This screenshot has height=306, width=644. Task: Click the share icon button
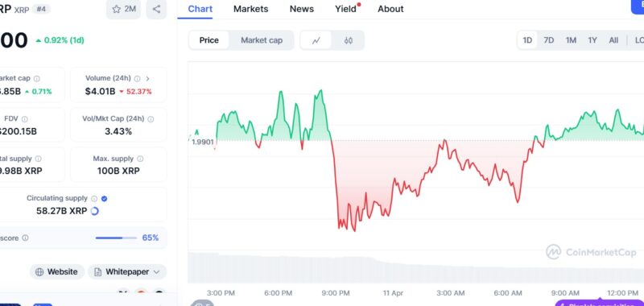[x=156, y=9]
